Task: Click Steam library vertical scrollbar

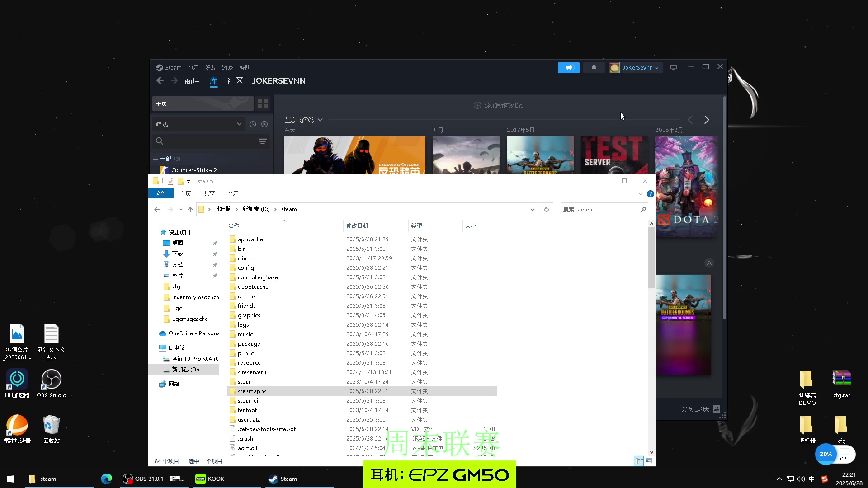Action: pos(725,208)
